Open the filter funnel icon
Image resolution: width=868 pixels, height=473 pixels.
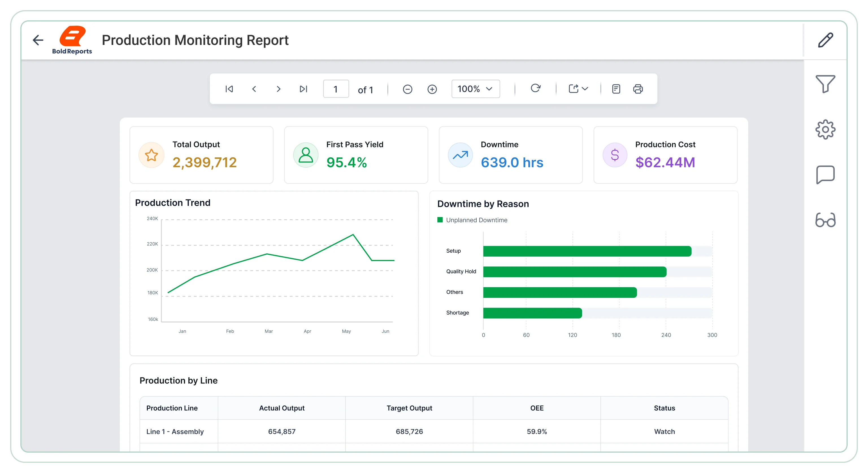pyautogui.click(x=825, y=84)
